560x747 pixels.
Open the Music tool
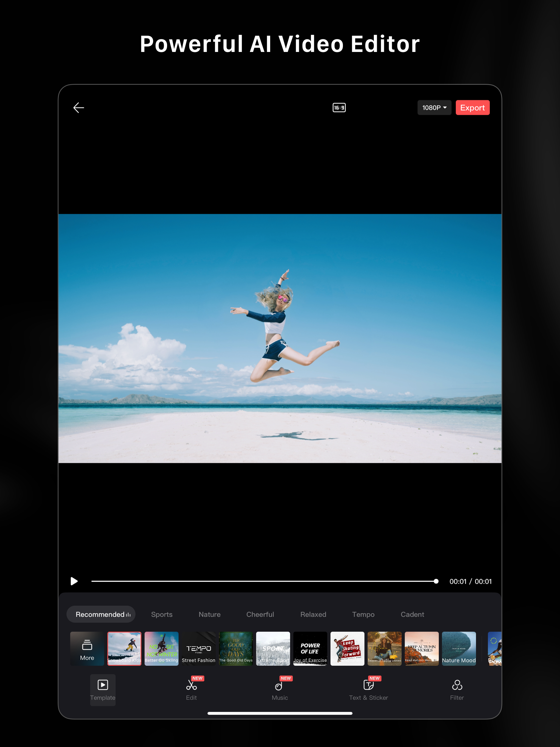[x=280, y=689]
